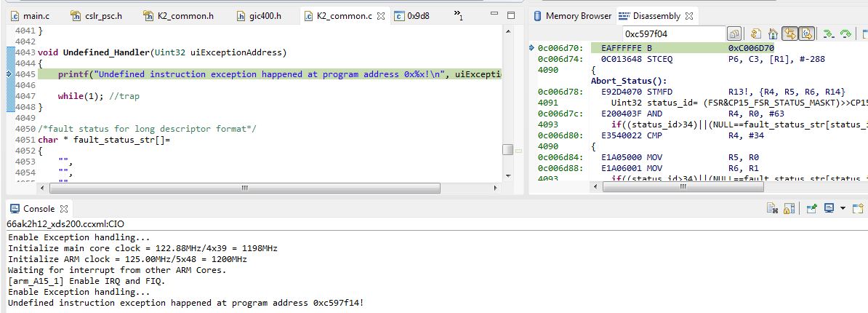Open the 0x9d8 editor tab
The width and height of the screenshot is (868, 313).
coord(412,16)
